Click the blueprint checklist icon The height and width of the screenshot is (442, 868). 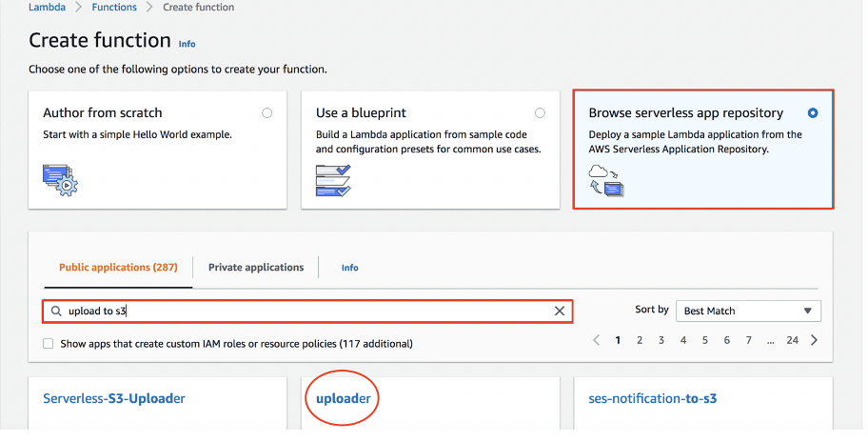[x=333, y=181]
